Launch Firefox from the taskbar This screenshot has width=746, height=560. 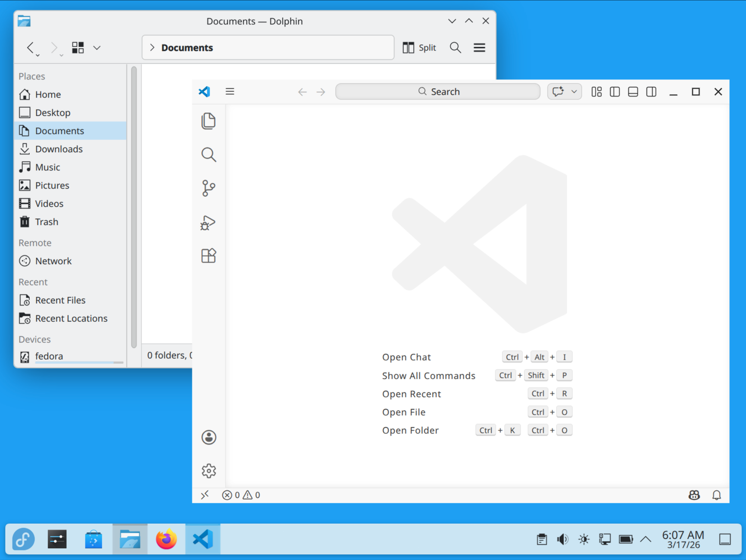tap(167, 538)
